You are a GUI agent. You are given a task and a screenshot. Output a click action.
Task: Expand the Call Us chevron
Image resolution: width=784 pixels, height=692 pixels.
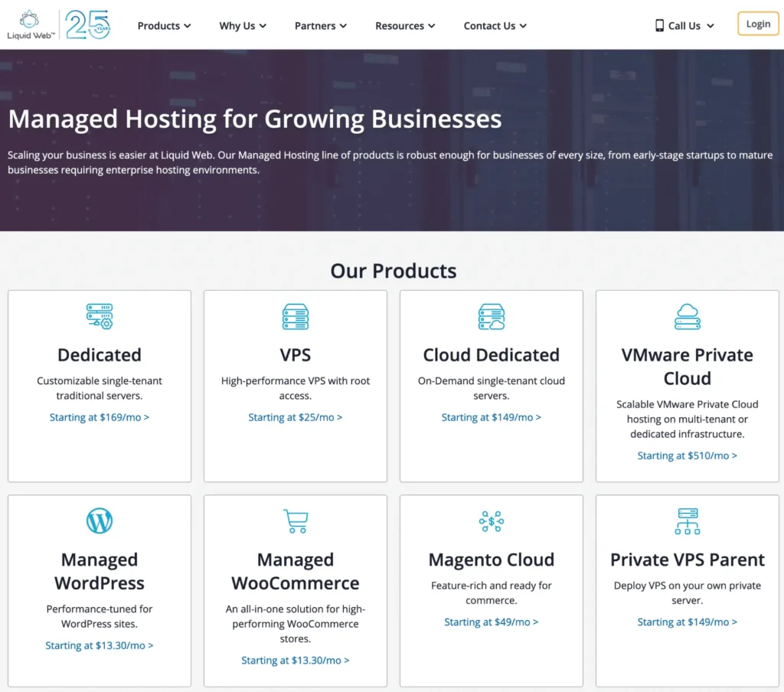point(710,26)
